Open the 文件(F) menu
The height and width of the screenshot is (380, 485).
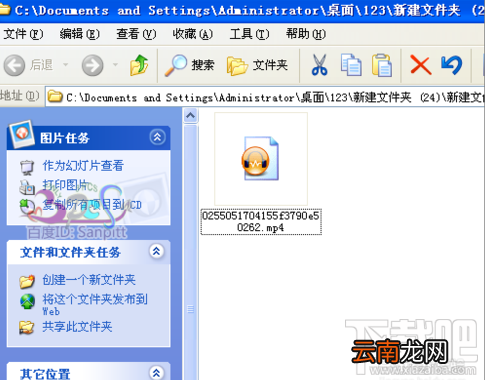(23, 34)
